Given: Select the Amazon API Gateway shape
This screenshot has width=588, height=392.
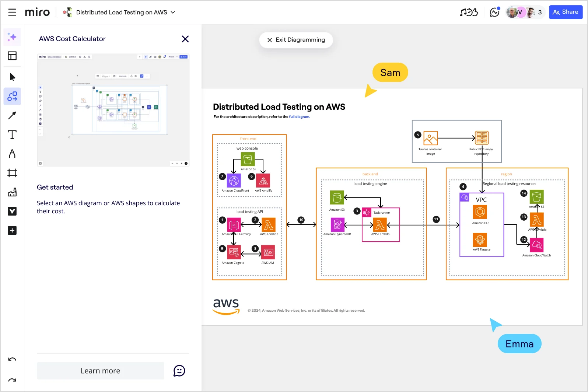Looking at the screenshot, I should tap(234, 224).
